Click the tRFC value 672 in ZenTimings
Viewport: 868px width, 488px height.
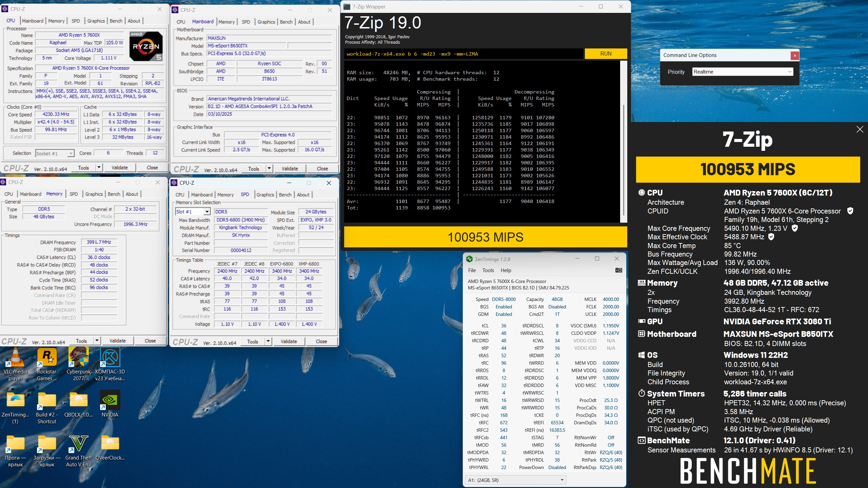pos(504,423)
